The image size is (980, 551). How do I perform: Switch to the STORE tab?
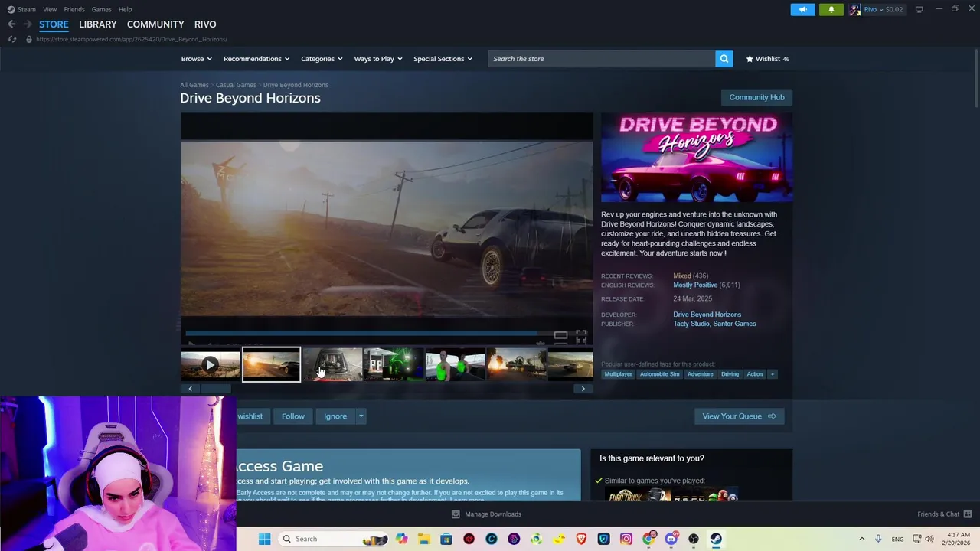pos(54,24)
